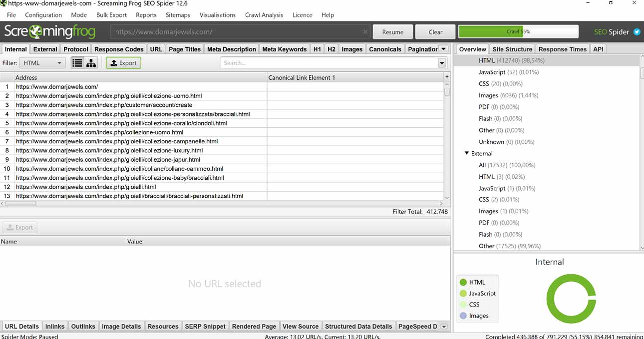Click Canonical Link Element 1 column header
The height and width of the screenshot is (339, 644).
pyautogui.click(x=355, y=77)
